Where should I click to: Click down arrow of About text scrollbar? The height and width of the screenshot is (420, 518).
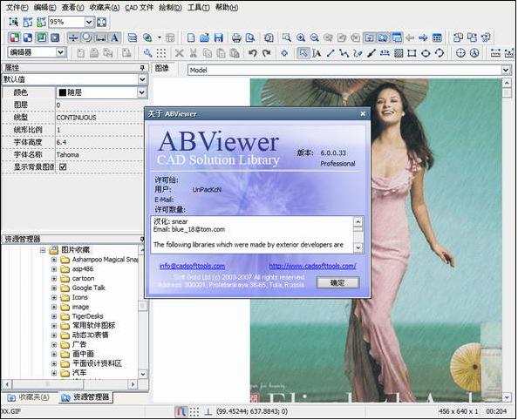(358, 247)
